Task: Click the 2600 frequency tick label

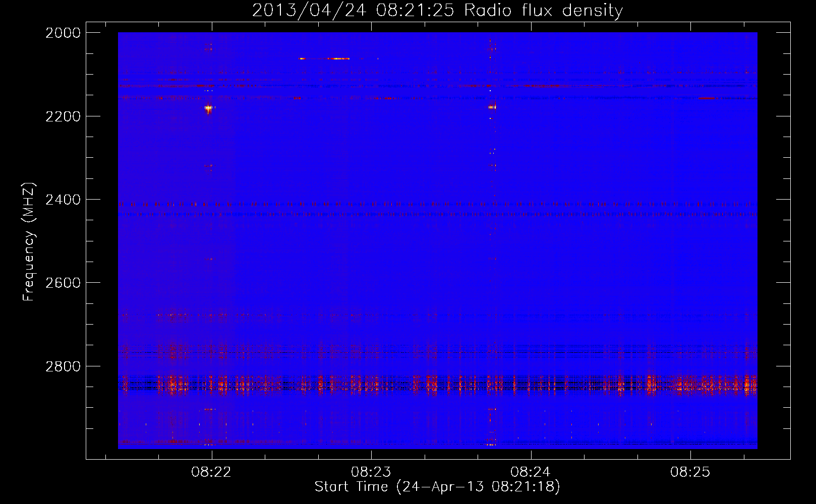Action: (x=63, y=283)
